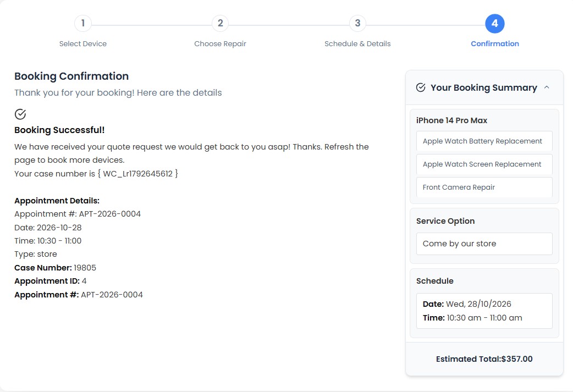Click the Front Camera Repair item
Screen dimensions: 573x392
point(484,187)
